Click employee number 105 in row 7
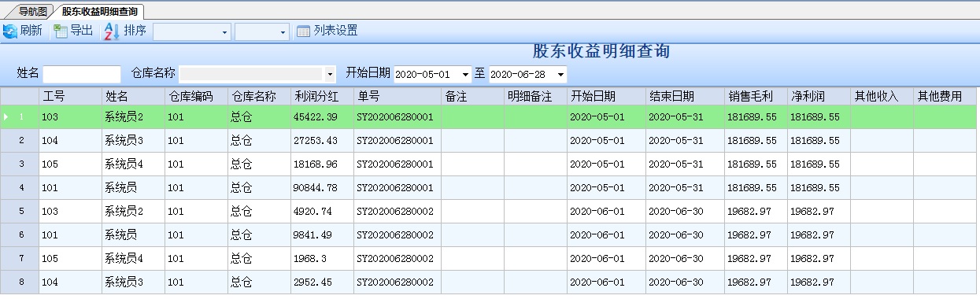980x299 pixels. point(50,258)
